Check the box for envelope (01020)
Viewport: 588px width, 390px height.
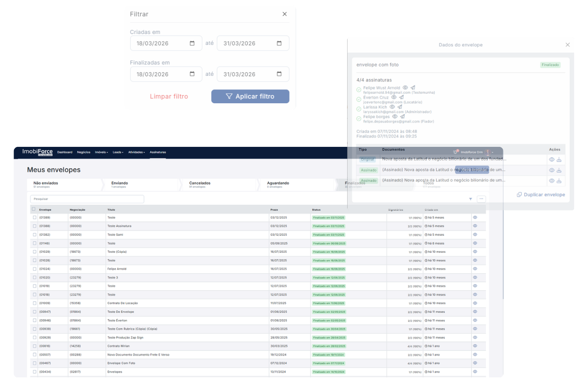tap(34, 278)
